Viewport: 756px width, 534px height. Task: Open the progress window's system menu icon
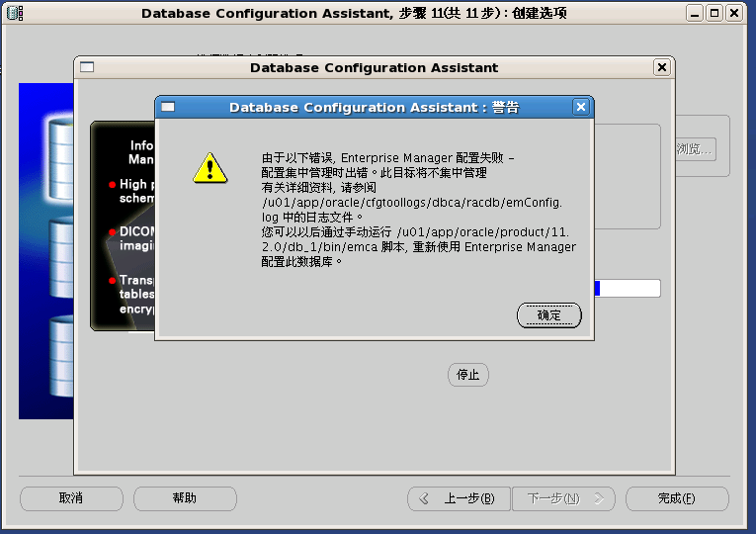click(x=87, y=67)
